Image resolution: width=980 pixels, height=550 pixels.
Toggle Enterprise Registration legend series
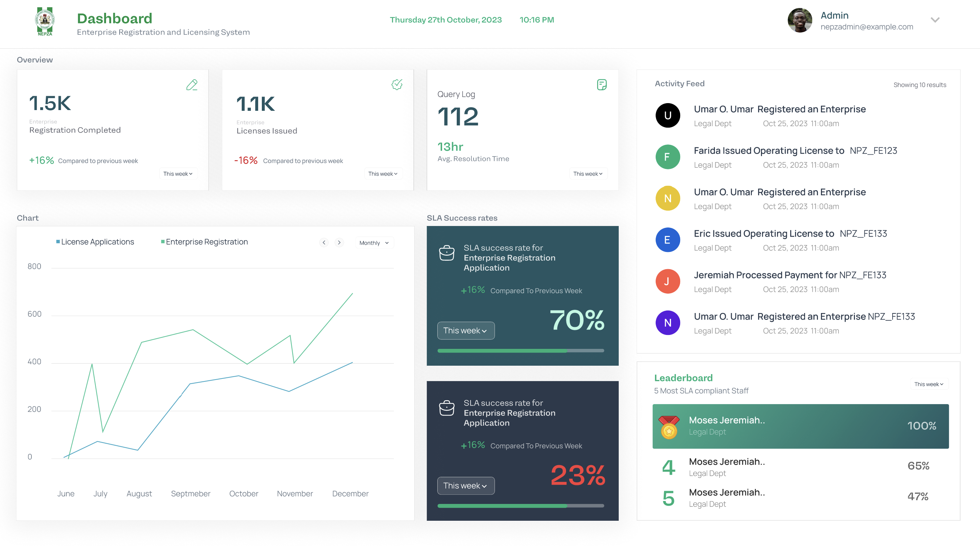coord(204,242)
